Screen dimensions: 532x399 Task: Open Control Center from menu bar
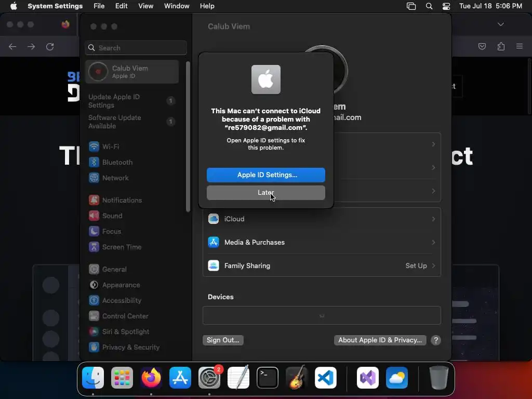coord(446,6)
